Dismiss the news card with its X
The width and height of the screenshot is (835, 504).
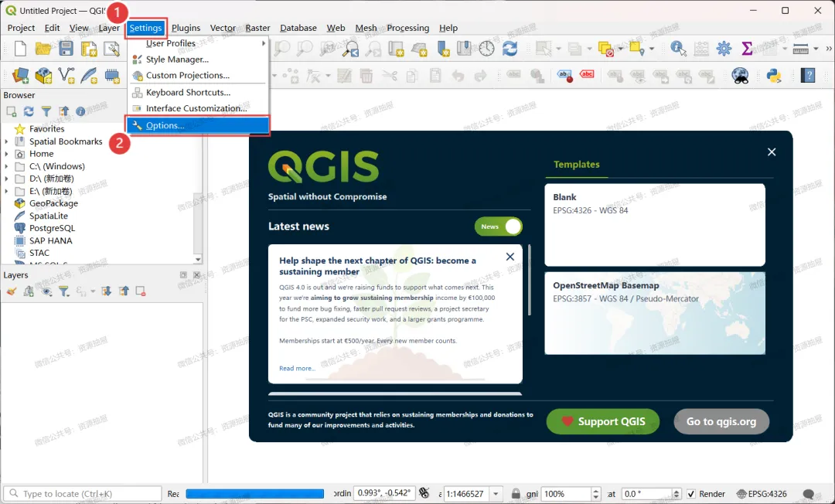coord(510,257)
